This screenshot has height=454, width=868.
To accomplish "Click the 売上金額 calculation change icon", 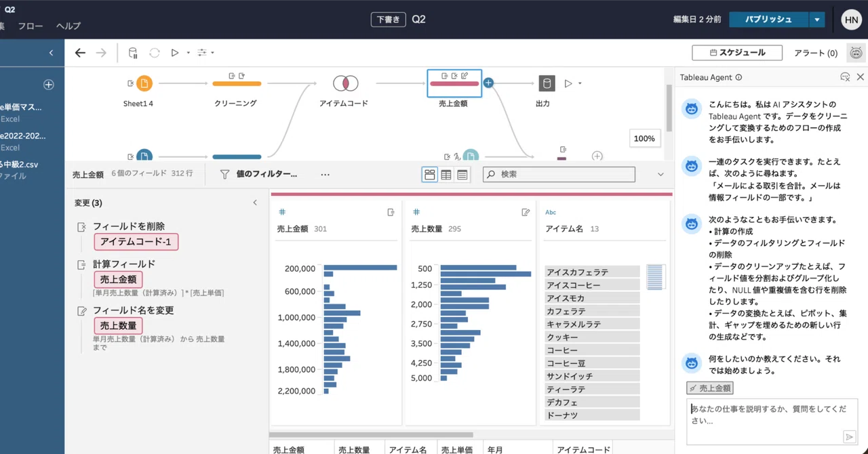I will 391,212.
